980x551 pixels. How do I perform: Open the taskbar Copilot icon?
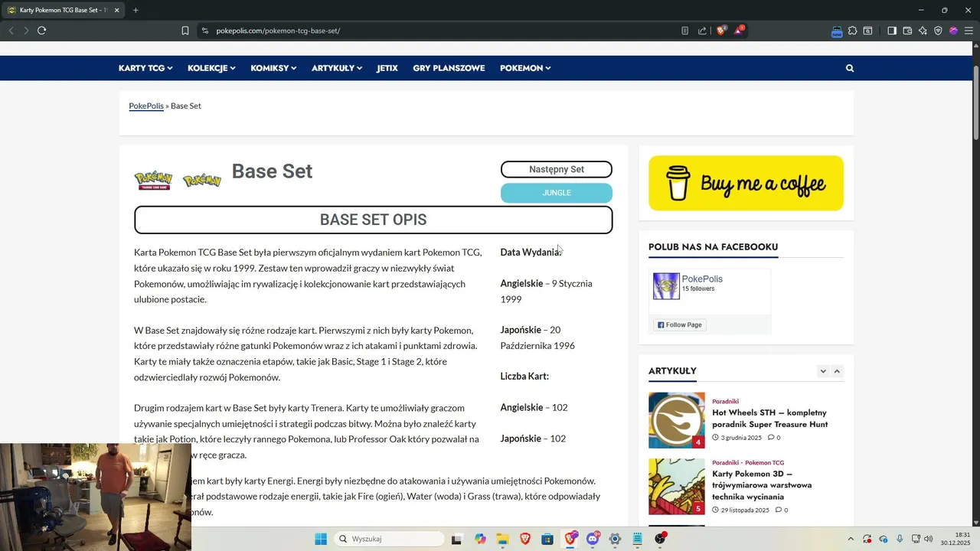click(480, 539)
